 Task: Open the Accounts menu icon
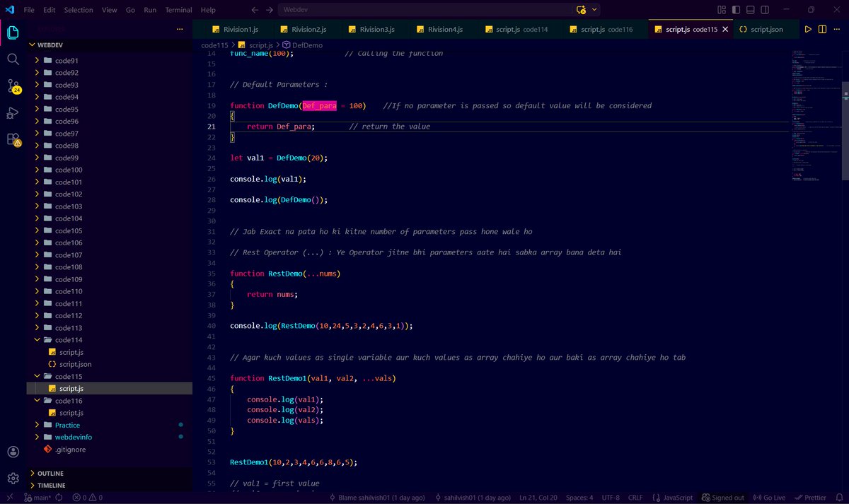pos(13,452)
